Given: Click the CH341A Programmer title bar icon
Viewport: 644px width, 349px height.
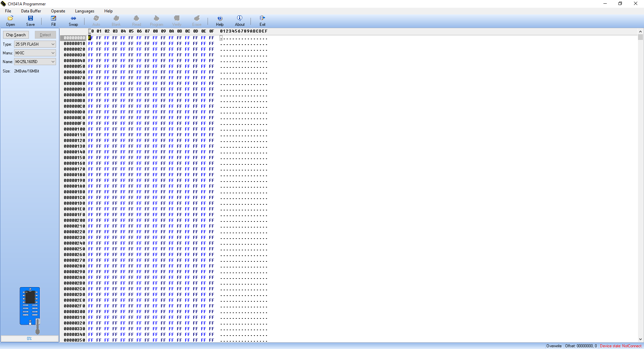Looking at the screenshot, I should pos(3,4).
